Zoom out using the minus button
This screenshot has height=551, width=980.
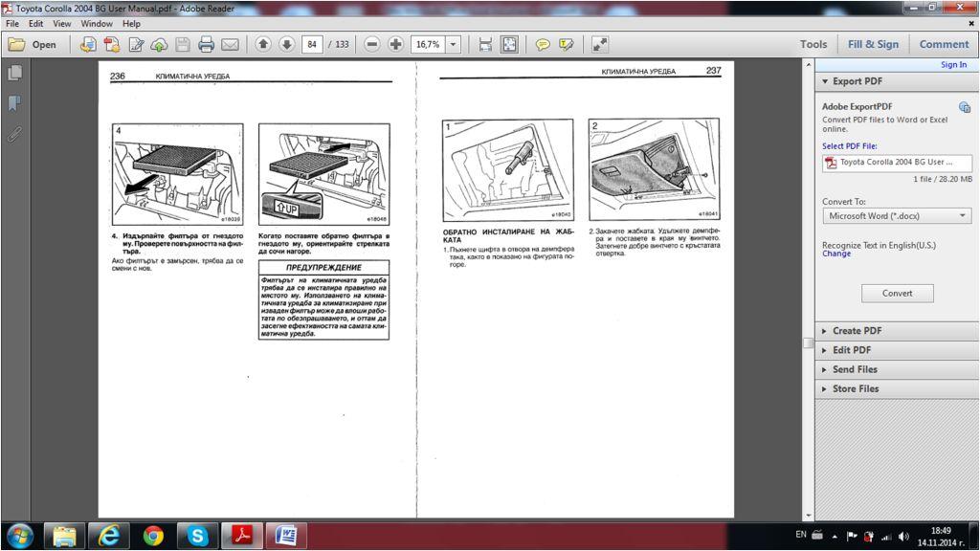pos(372,44)
